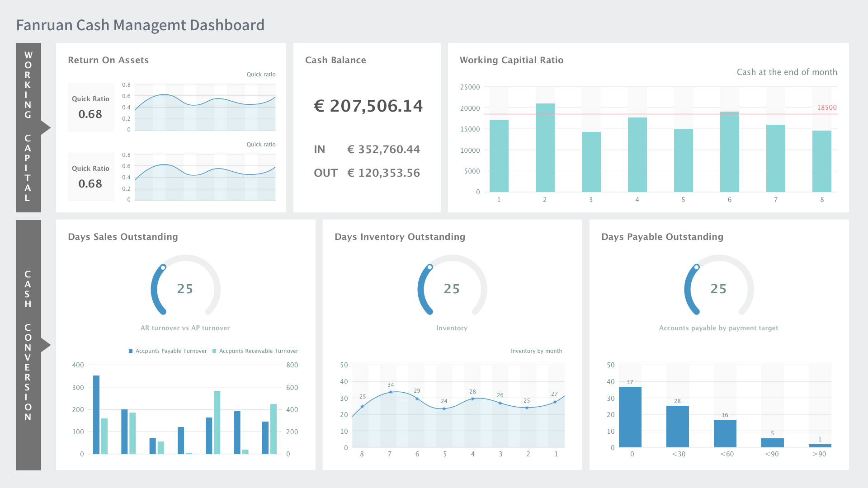Click the tallest dark blue turnover bar
868x488 pixels.
96,414
